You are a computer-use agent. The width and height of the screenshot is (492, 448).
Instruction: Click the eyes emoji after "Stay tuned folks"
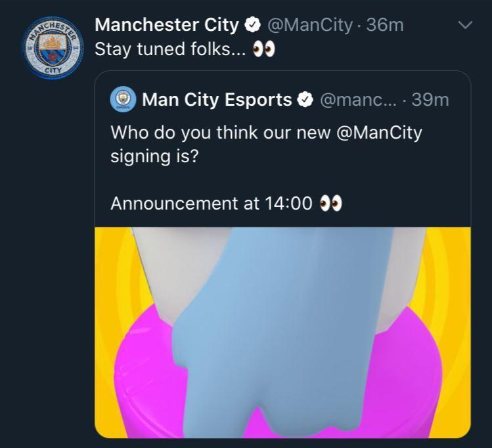264,51
